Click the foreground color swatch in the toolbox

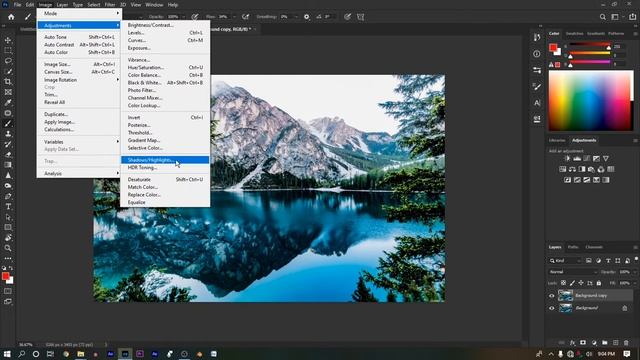coord(5,276)
